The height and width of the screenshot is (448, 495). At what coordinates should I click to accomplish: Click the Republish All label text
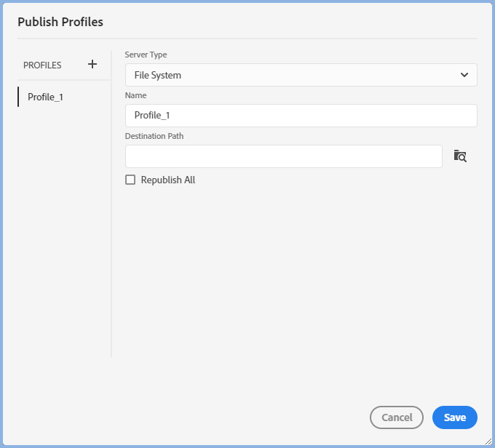(168, 180)
